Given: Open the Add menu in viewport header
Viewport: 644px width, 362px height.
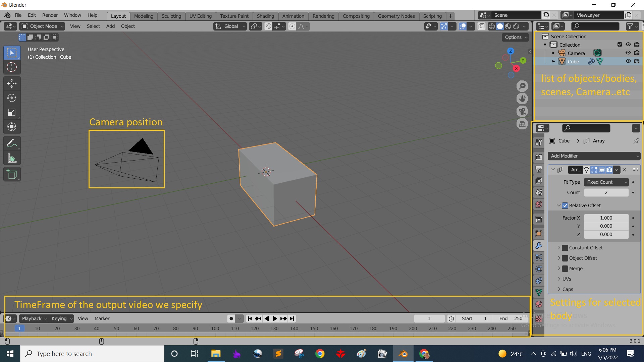Looking at the screenshot, I should tap(110, 26).
